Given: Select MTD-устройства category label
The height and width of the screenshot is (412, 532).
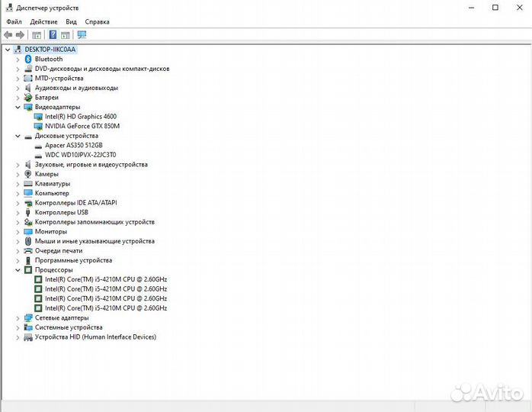Looking at the screenshot, I should pos(59,78).
